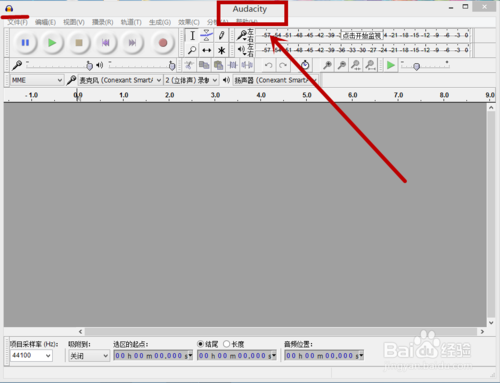Start playback with the green Play button
Viewport: 500px width, 383px height.
[x=52, y=43]
